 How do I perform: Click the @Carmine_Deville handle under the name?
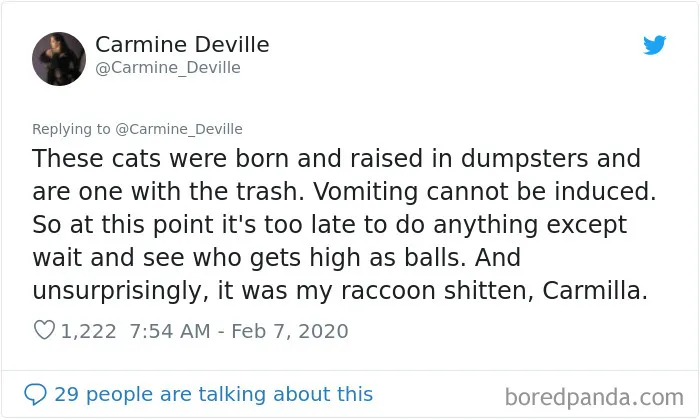coord(168,67)
